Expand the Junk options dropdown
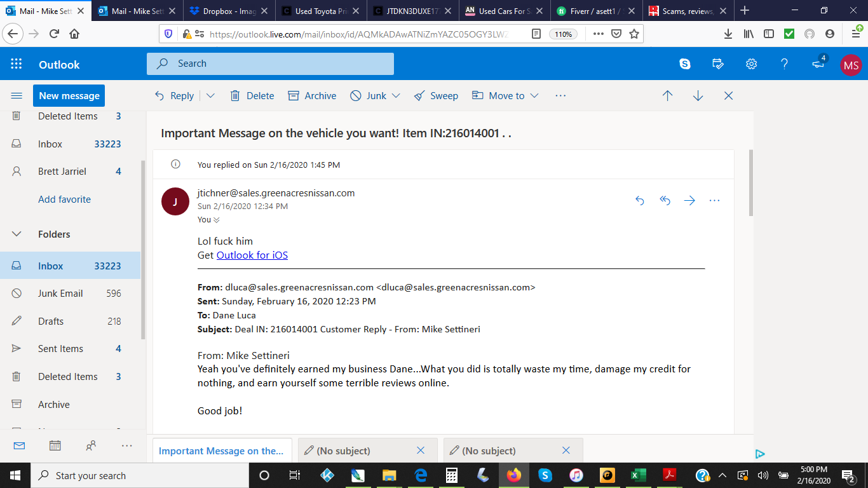The height and width of the screenshot is (488, 868). click(396, 96)
